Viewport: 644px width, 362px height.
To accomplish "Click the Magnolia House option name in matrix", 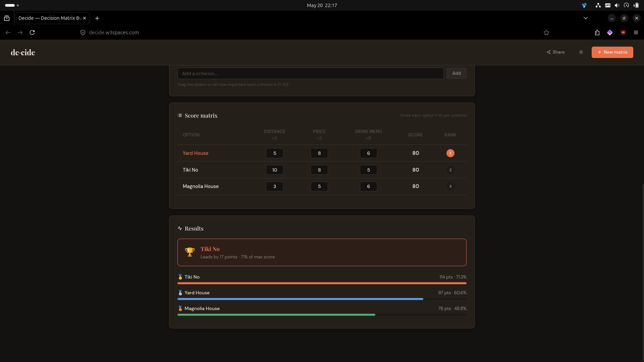I will (201, 186).
